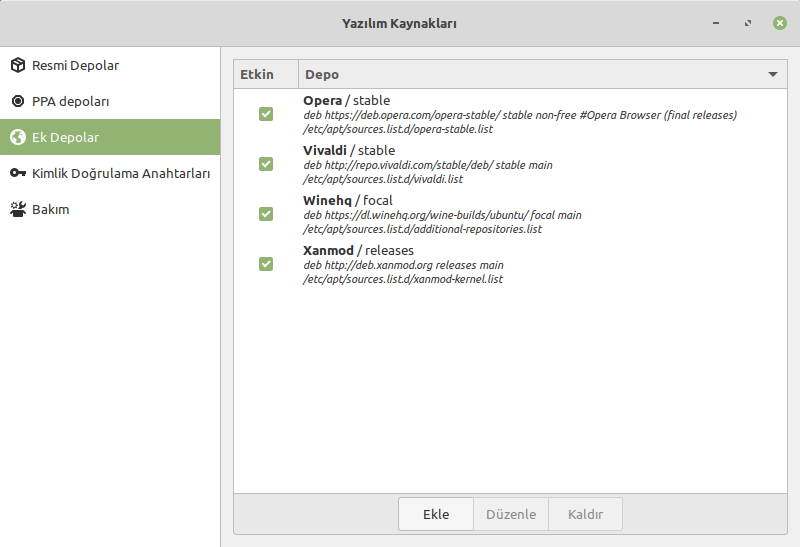This screenshot has height=547, width=800.
Task: Close the Yazılım Kaynakları window
Action: click(780, 23)
